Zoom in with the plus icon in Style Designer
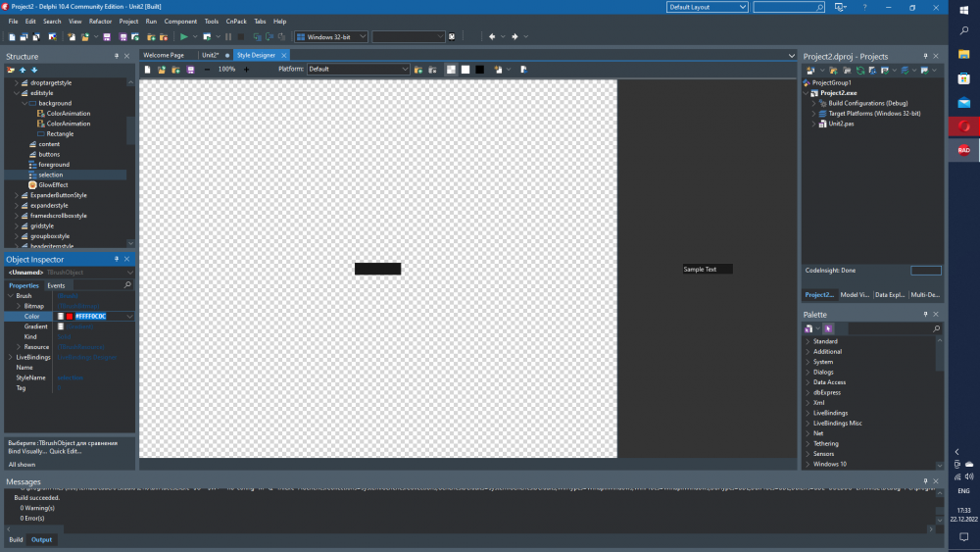980x552 pixels. (x=246, y=70)
